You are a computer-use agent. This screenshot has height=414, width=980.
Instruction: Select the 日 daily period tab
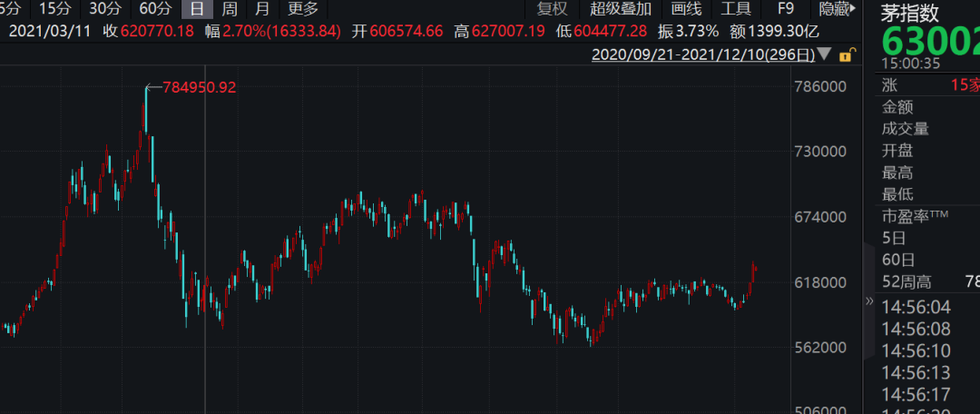pos(198,9)
